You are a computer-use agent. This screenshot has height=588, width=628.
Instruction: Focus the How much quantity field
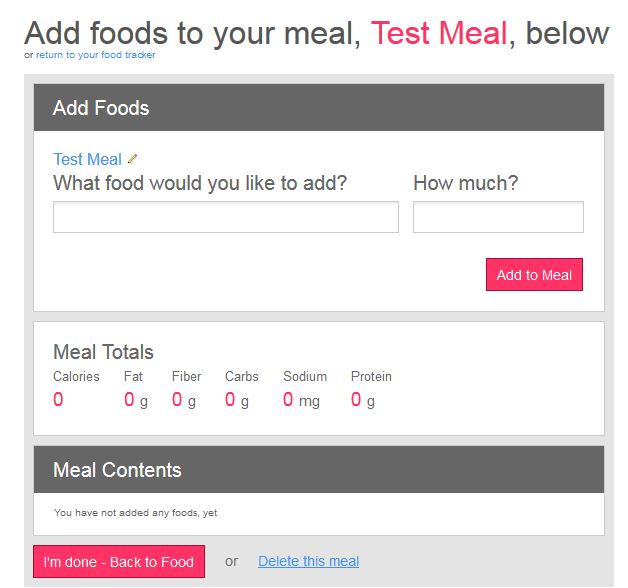498,217
